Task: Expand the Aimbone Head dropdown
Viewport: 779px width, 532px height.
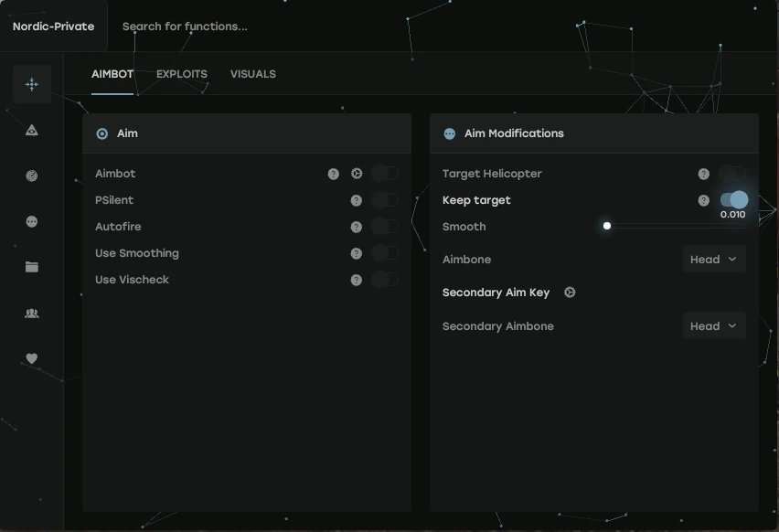Action: (x=714, y=260)
